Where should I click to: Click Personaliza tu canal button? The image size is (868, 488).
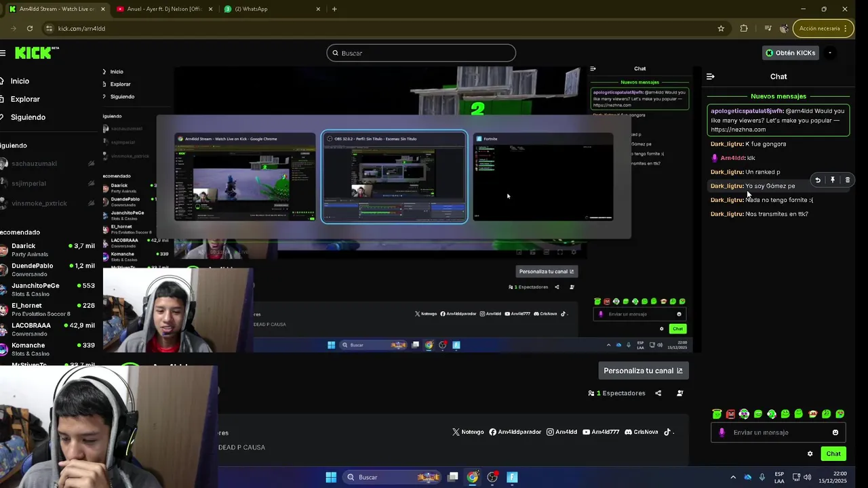tap(644, 371)
